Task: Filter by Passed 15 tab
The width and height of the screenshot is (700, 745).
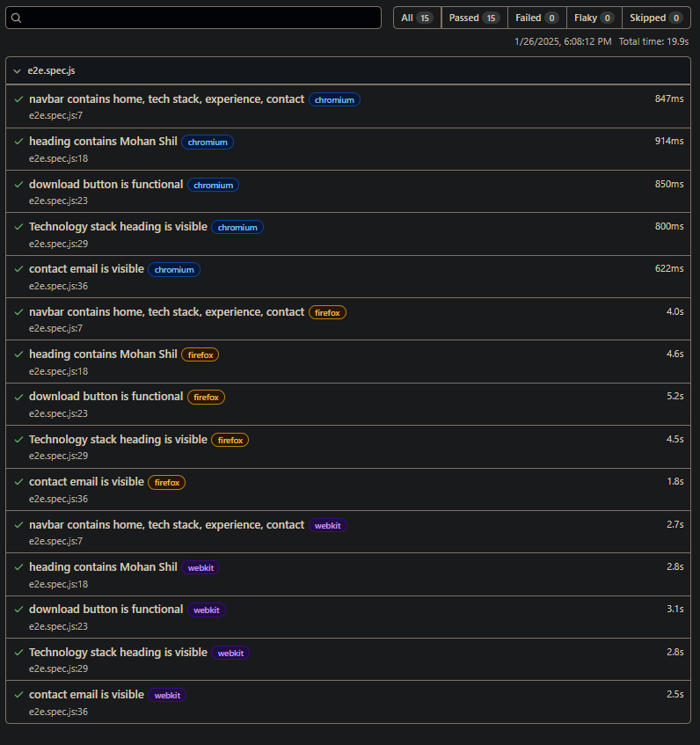Action: [x=474, y=18]
